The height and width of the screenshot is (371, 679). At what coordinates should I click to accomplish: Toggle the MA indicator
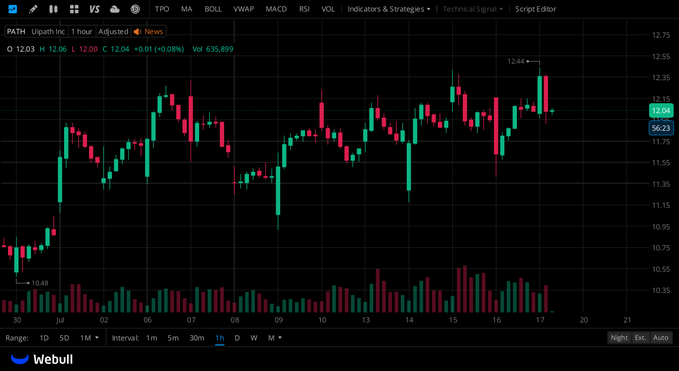pyautogui.click(x=187, y=9)
